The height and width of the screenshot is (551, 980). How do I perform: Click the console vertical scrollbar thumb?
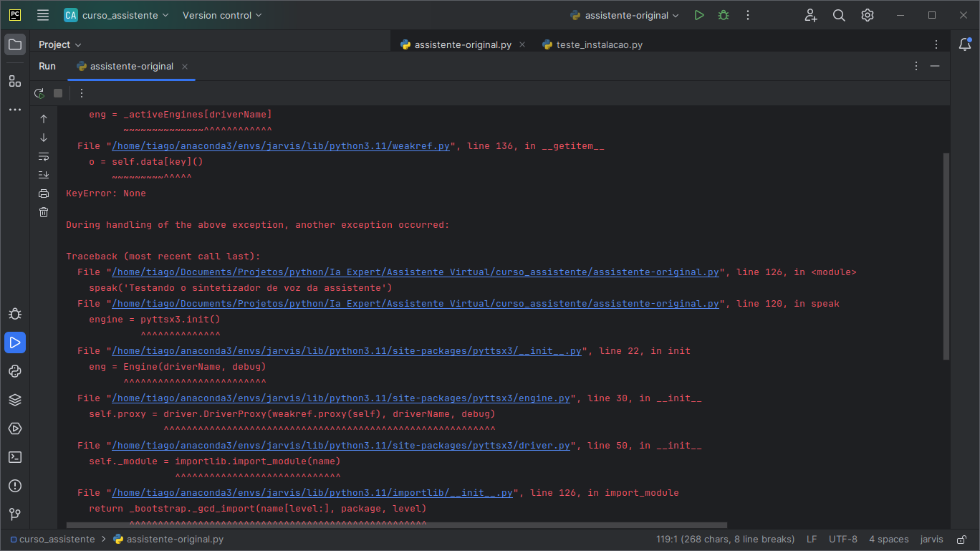[x=946, y=256]
